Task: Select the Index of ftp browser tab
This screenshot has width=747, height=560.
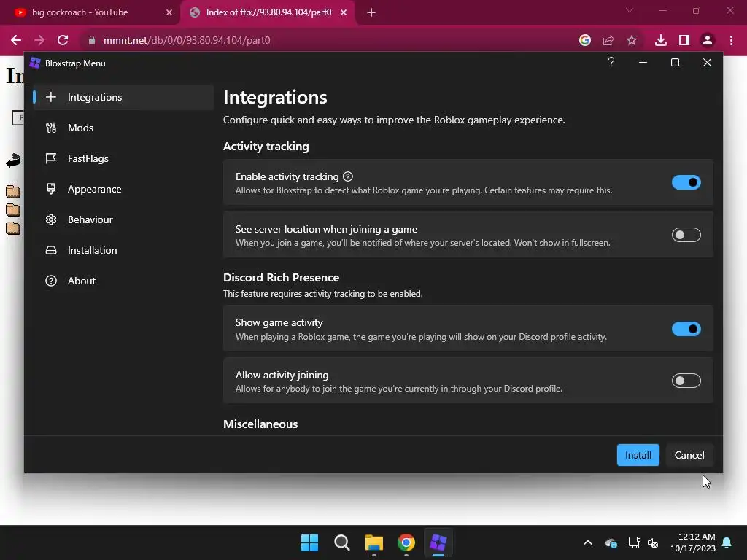Action: pyautogui.click(x=268, y=12)
